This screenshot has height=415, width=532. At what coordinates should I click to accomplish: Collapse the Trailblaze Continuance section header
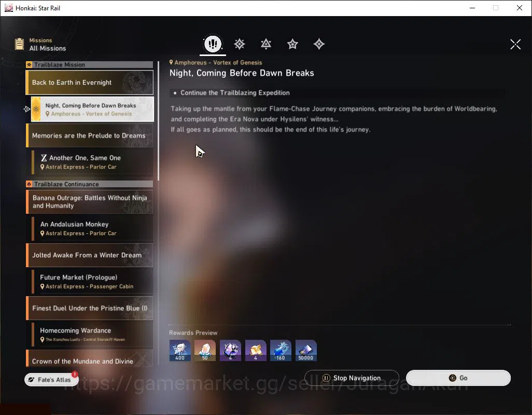tap(90, 184)
